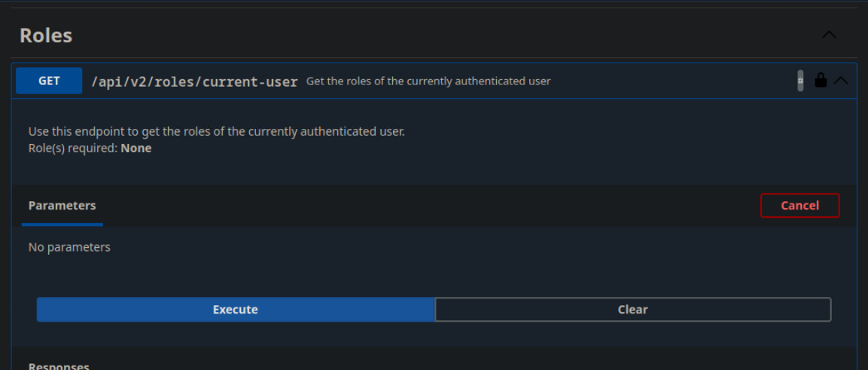Click the Responses section heading
The image size is (868, 370).
59,366
